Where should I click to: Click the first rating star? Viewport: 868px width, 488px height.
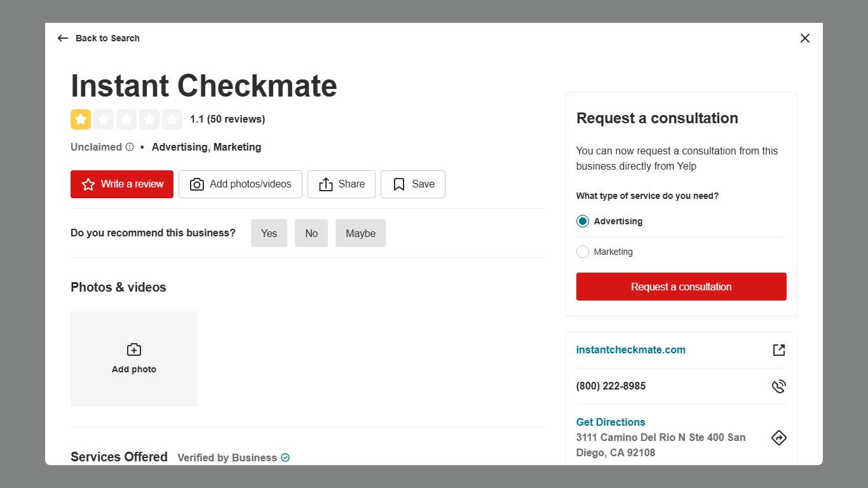[x=80, y=119]
